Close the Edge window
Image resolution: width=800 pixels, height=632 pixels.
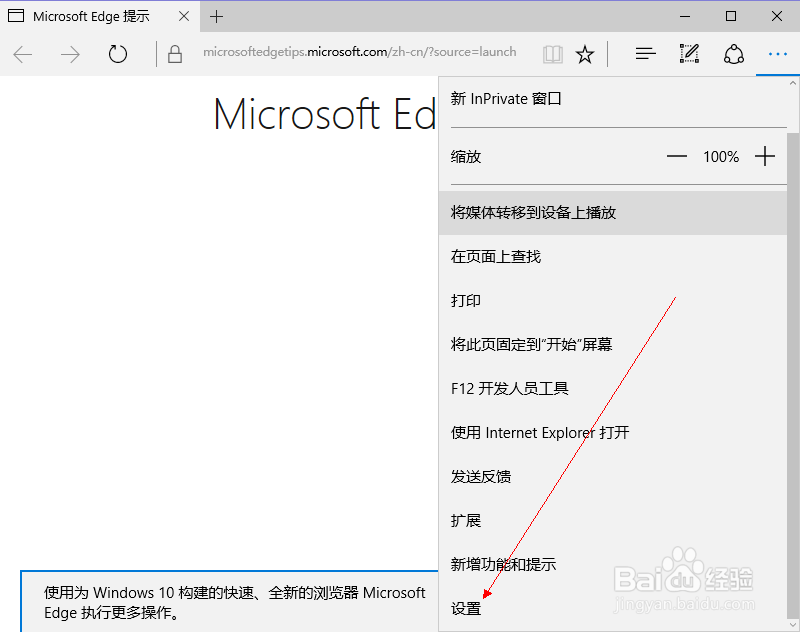777,16
